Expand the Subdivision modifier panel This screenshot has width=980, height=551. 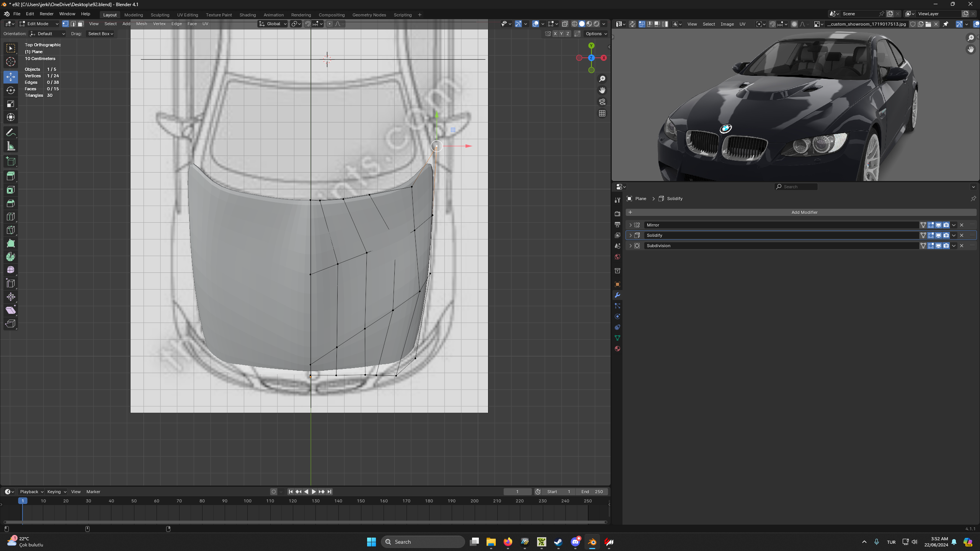(630, 246)
